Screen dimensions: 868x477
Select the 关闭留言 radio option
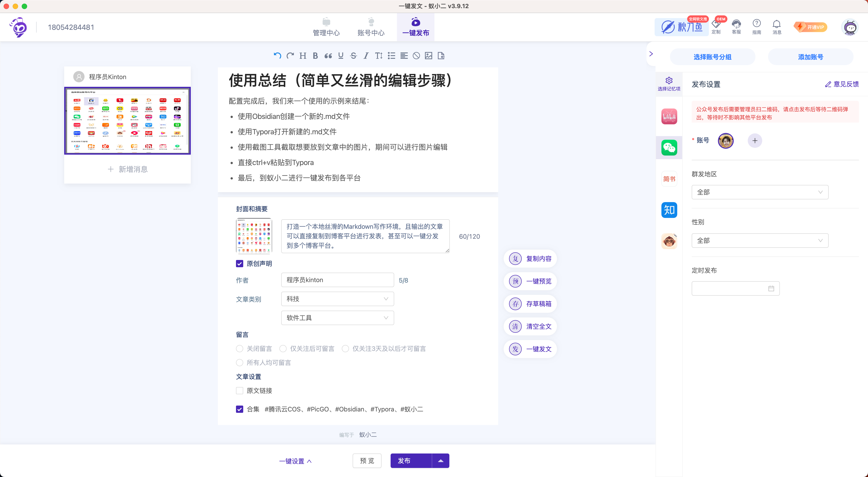[240, 348]
